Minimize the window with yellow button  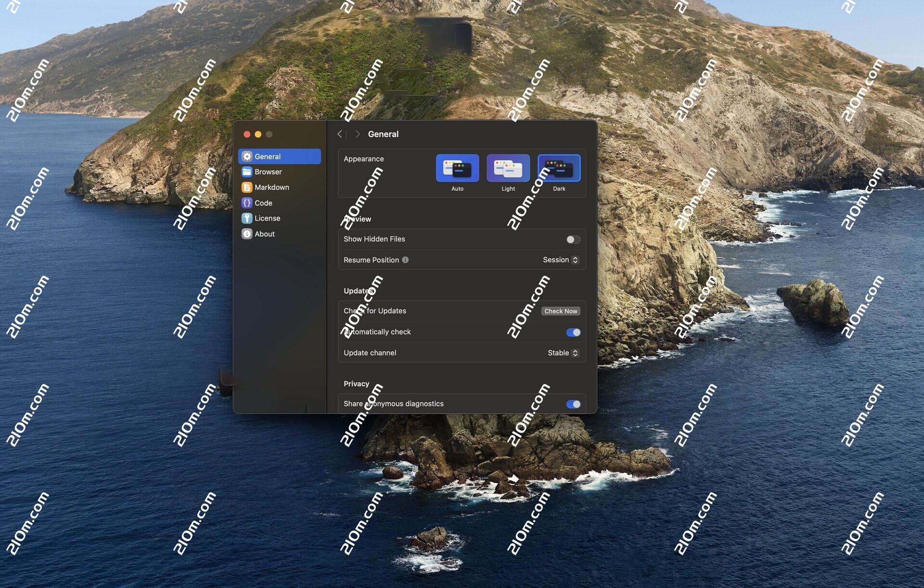coord(258,134)
